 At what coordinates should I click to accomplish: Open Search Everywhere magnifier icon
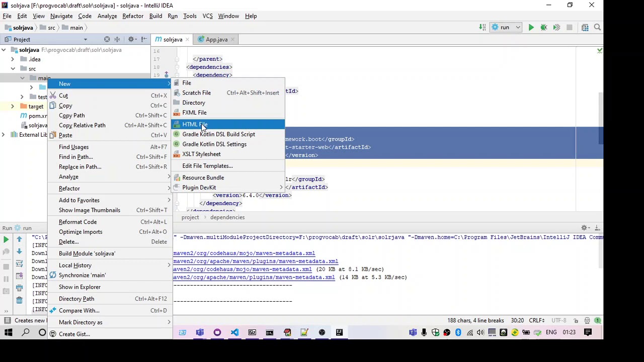[597, 28]
